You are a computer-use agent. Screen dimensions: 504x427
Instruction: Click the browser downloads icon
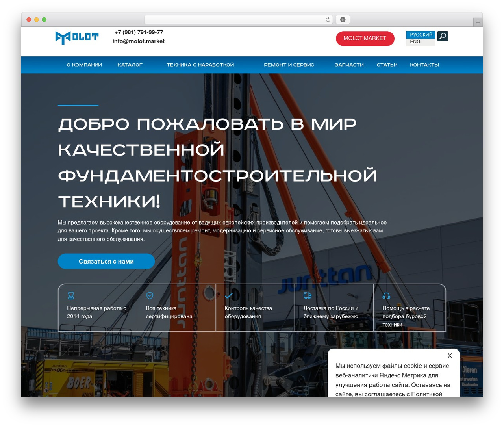tap(343, 20)
